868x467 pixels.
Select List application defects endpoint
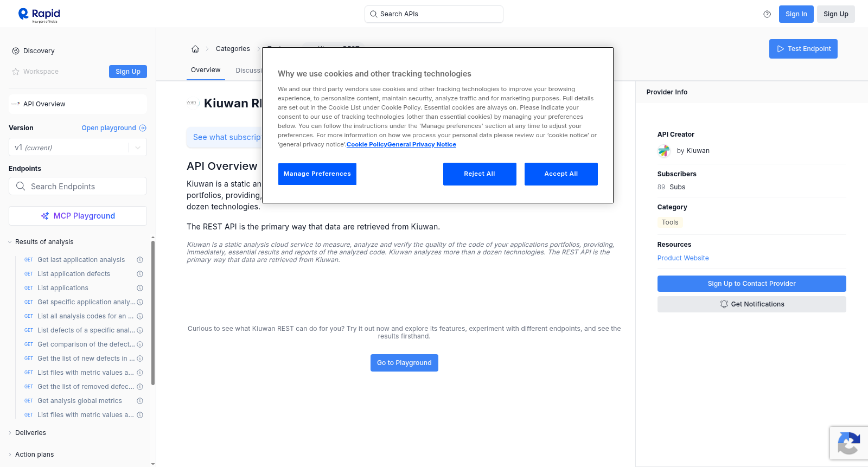tap(74, 274)
